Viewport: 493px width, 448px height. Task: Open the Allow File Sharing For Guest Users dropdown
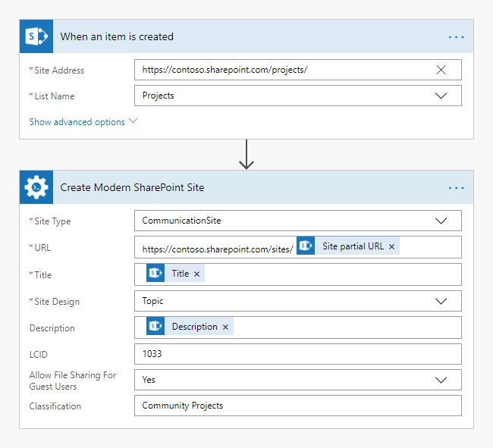[441, 380]
